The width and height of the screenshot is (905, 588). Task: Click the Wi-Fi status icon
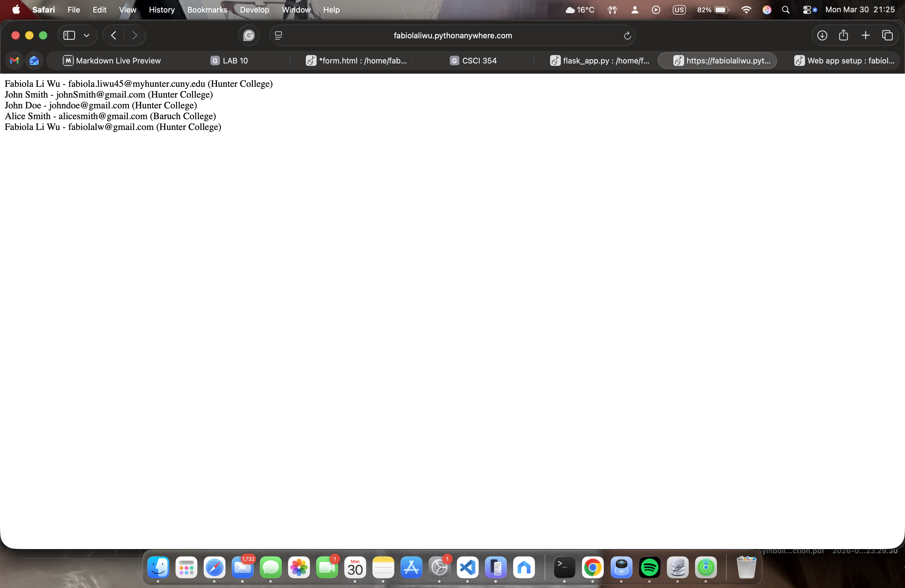click(746, 10)
